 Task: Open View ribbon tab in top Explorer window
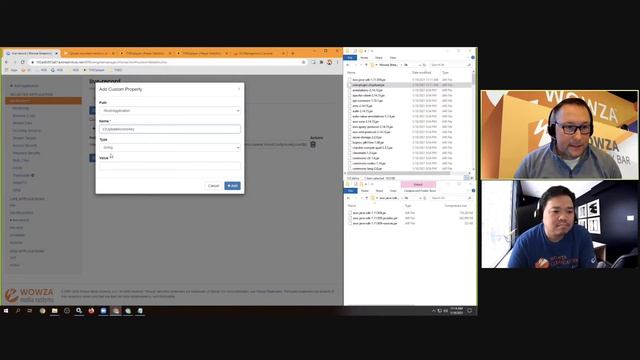click(x=393, y=58)
